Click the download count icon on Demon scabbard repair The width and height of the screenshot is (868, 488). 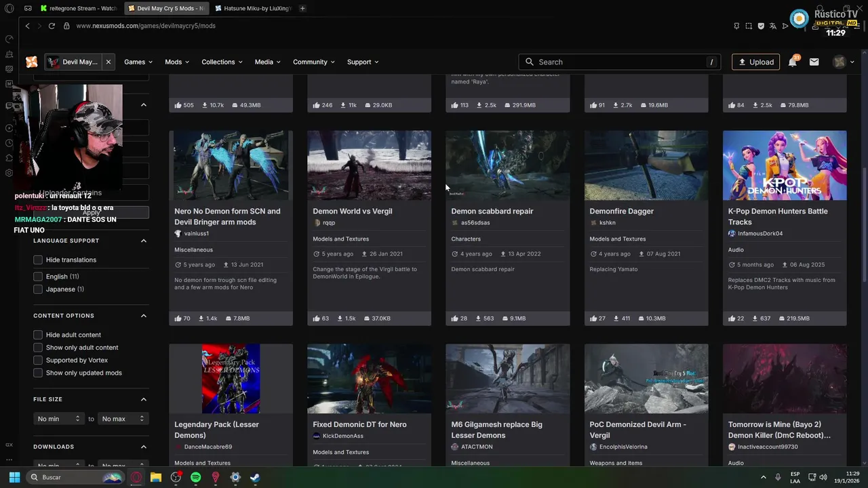pos(479,318)
